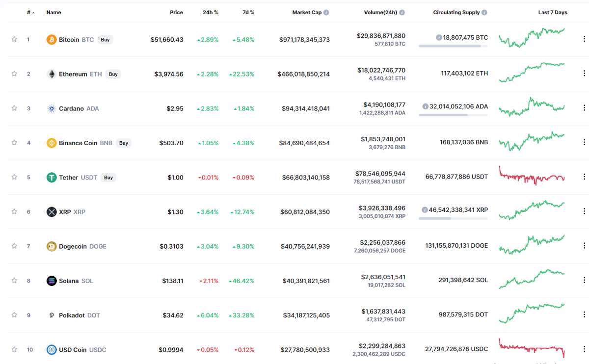
Task: Open options menu for USD Coin row
Action: coord(584,349)
